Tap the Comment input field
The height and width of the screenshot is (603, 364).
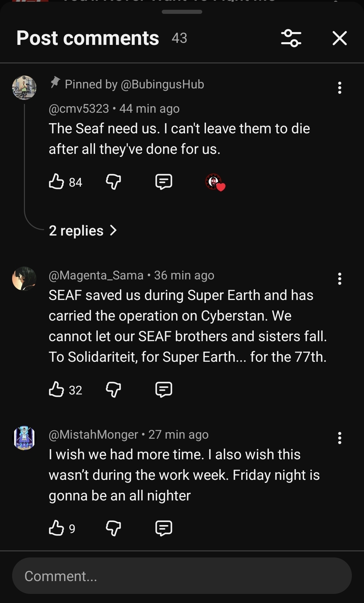click(x=182, y=576)
